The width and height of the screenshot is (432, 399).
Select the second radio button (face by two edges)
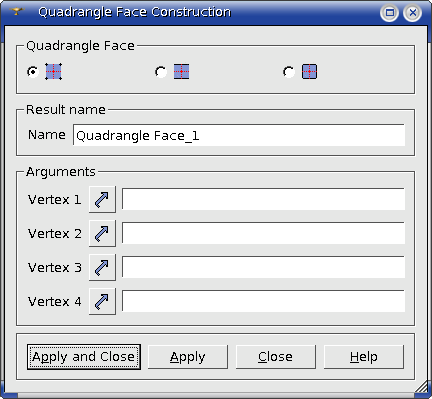click(x=161, y=72)
